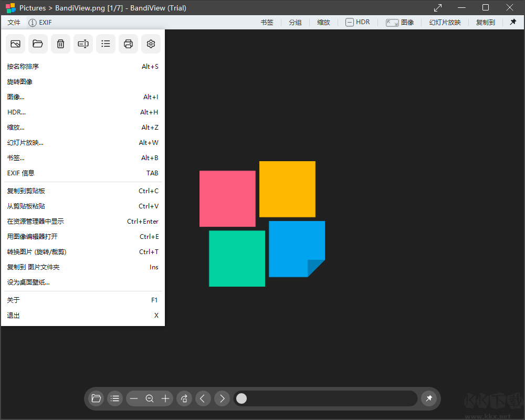Close the BandiView window
The height and width of the screenshot is (420, 525).
click(x=510, y=8)
